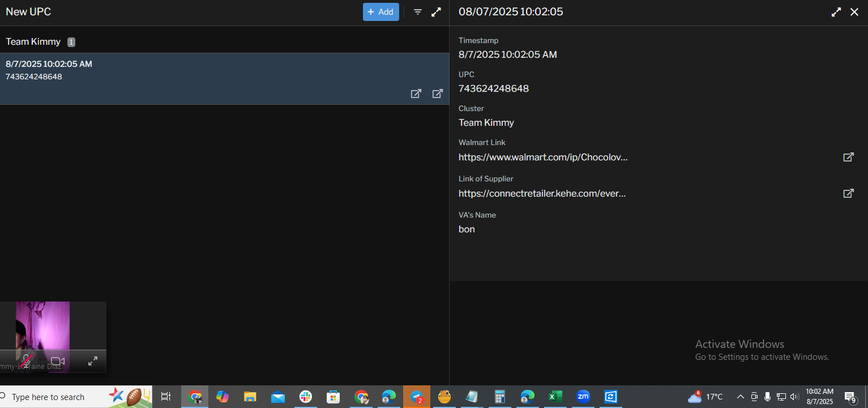Click the second open-link icon in the record row
Screen dimensions: 868x408
tap(438, 93)
